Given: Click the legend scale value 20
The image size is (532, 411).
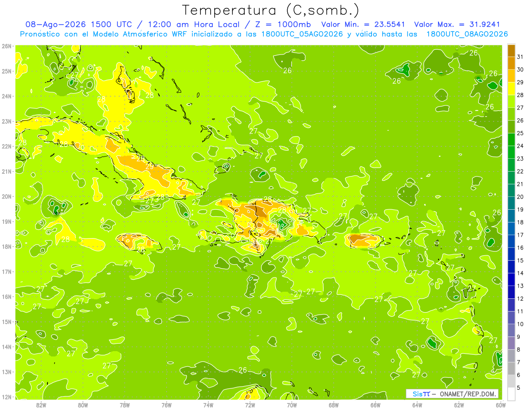Looking at the screenshot, I should (520, 197).
